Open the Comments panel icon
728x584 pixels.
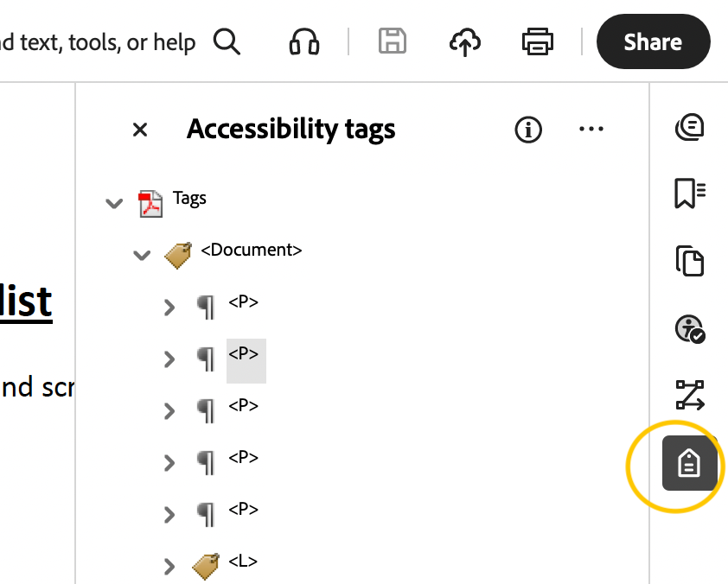(690, 126)
